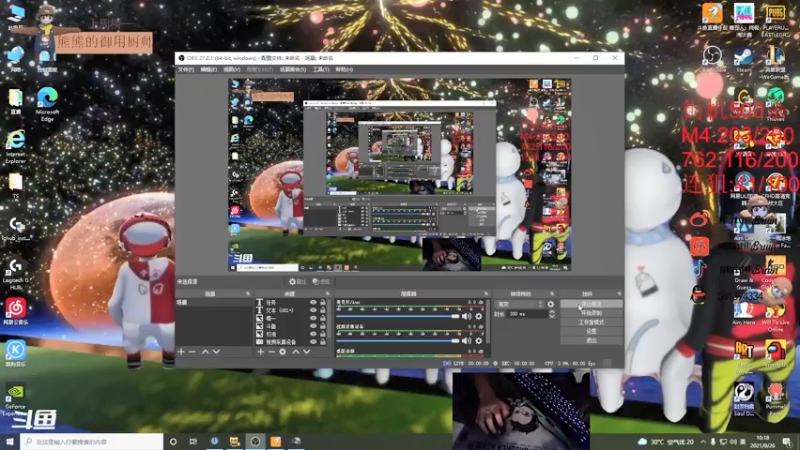Open settings gear for the 视频采集设备 audio channel
Image resolution: width=800 pixels, height=450 pixels.
(479, 340)
